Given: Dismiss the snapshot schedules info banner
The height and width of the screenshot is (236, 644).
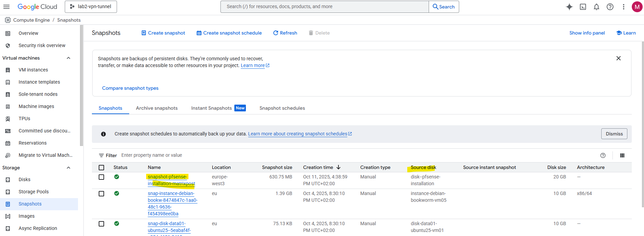Looking at the screenshot, I should (x=614, y=134).
